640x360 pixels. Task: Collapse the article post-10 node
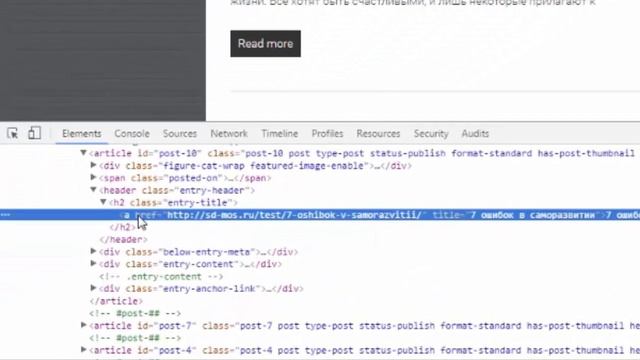coord(83,153)
